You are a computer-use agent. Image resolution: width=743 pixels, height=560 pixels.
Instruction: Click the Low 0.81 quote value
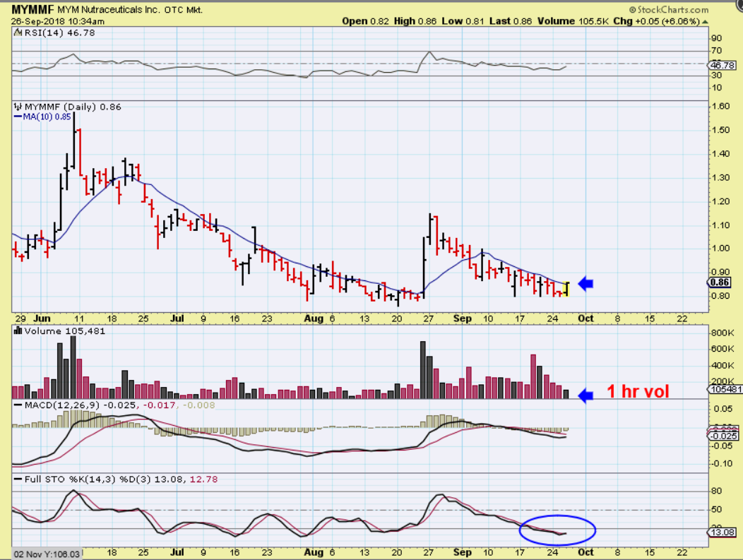pyautogui.click(x=463, y=21)
